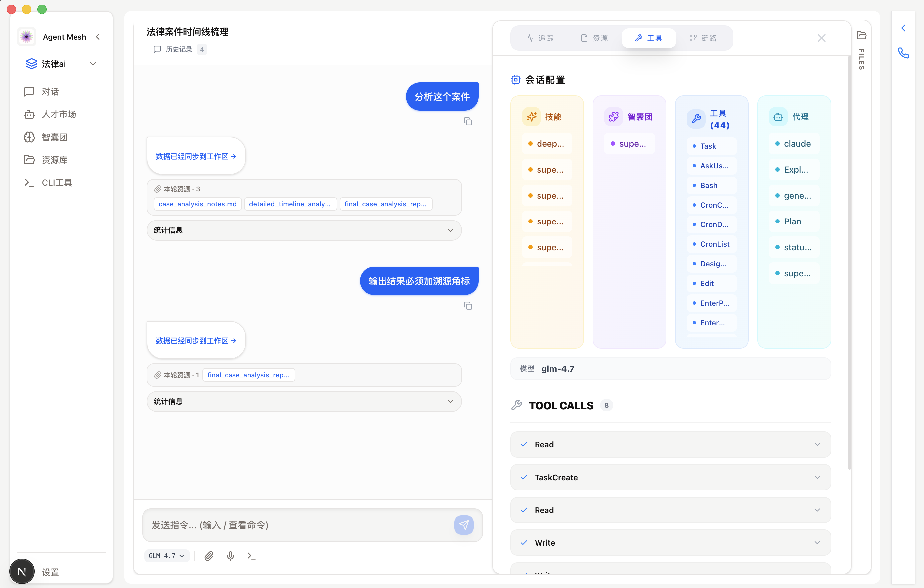This screenshot has width=924, height=588.
Task: Open the 法律ai workspace dropdown
Action: click(61, 64)
